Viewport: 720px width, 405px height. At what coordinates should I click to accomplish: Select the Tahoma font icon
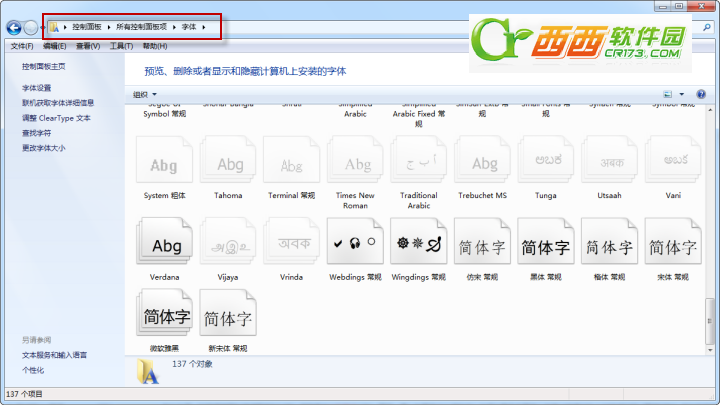(x=228, y=160)
